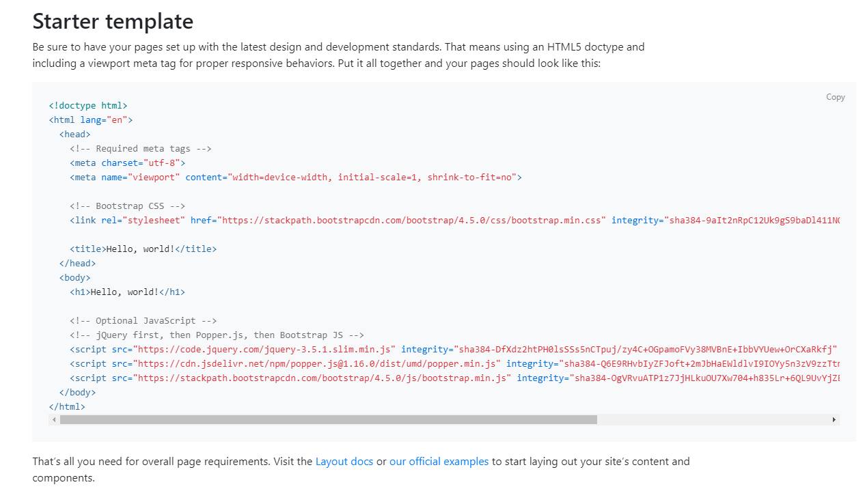Click the horizontal scrollbar thumb in code block
The width and height of the screenshot is (865, 504).
[329, 419]
